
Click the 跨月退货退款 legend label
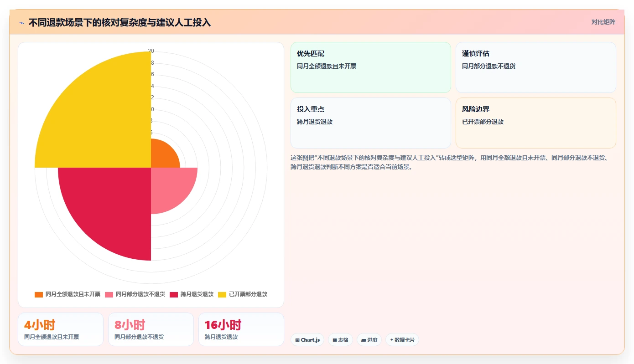197,294
